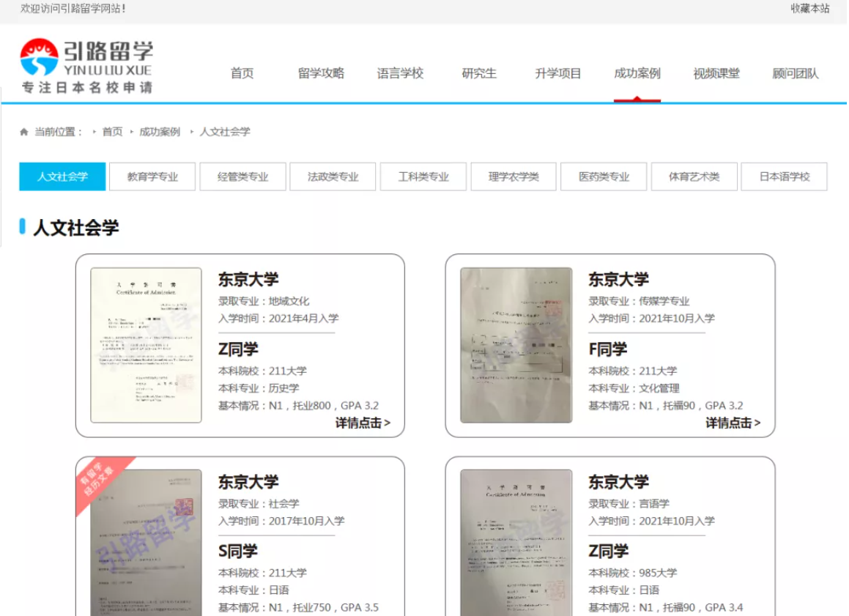Open the 言语学 admission certificate thumbnail
Image resolution: width=849 pixels, height=616 pixels.
tap(516, 542)
